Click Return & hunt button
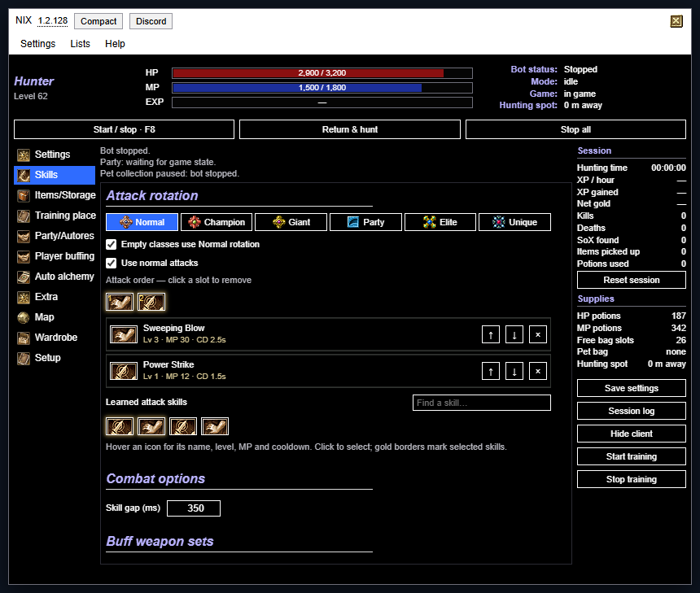The width and height of the screenshot is (700, 593). tap(350, 129)
